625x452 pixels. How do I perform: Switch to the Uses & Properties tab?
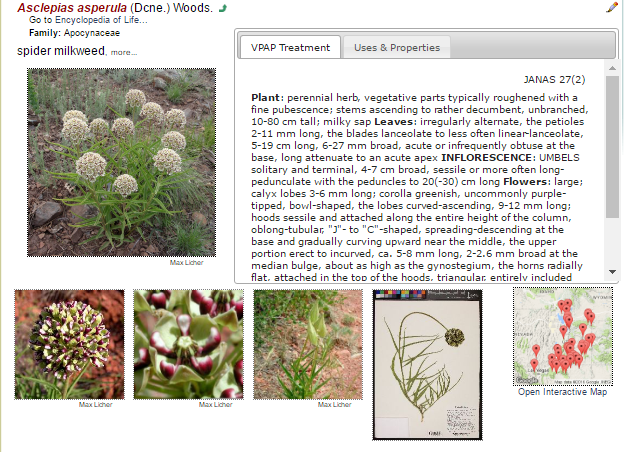coord(397,47)
